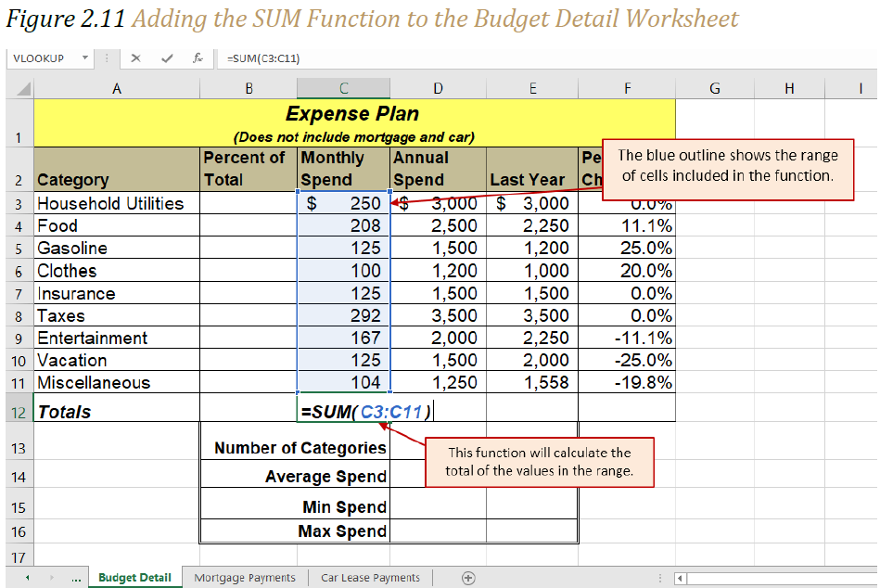This screenshot has height=588, width=880.
Task: Click the cell containing =SUM(C3:C11)
Action: pyautogui.click(x=343, y=408)
